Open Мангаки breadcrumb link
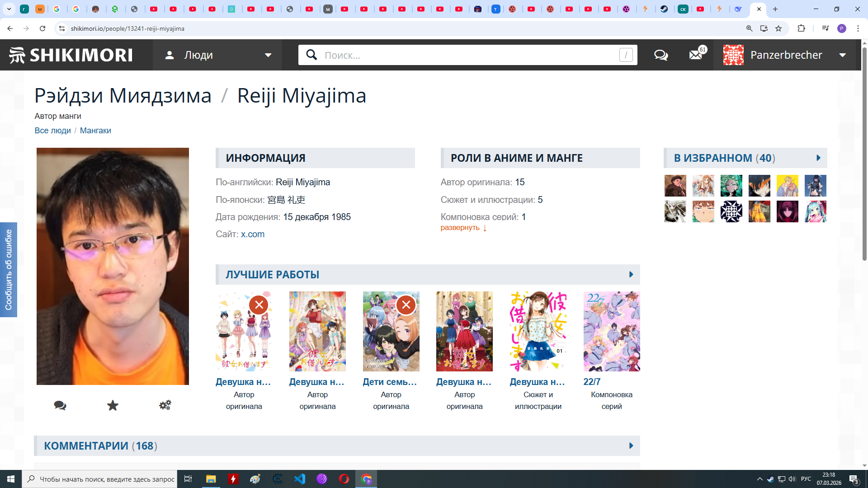 pos(95,131)
